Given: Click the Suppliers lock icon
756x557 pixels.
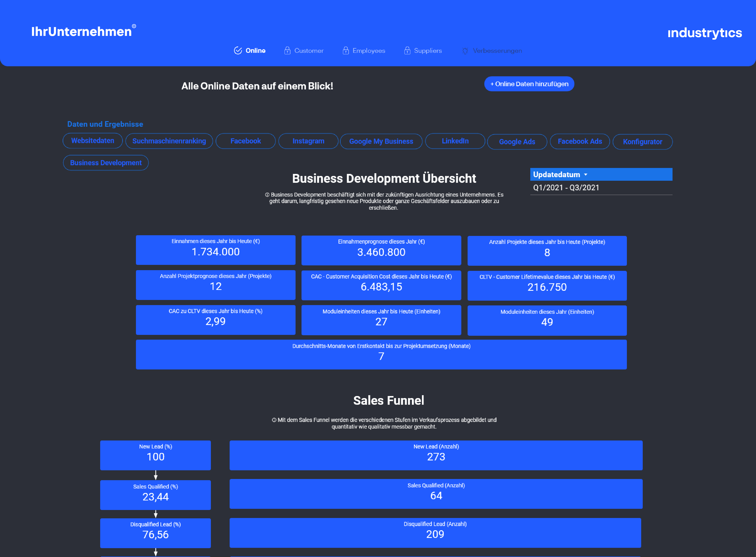Looking at the screenshot, I should pyautogui.click(x=407, y=51).
